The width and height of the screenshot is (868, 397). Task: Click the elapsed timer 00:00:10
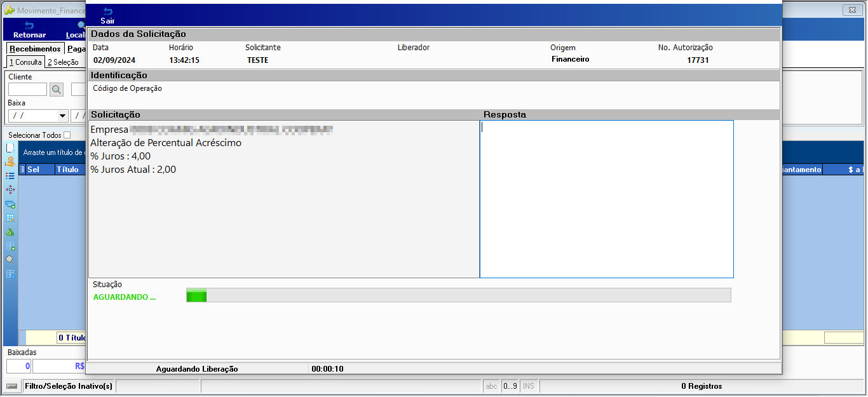tap(327, 369)
